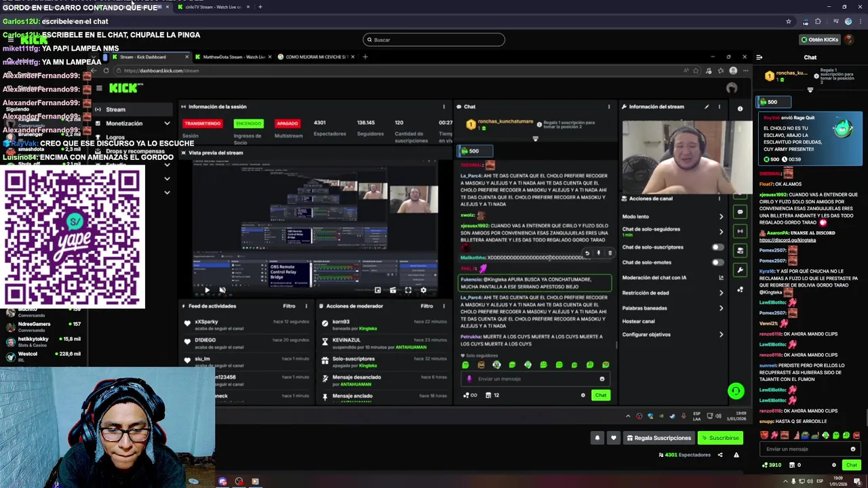Click the share icon next to Espectadores
The width and height of the screenshot is (868, 488).
coord(720,455)
